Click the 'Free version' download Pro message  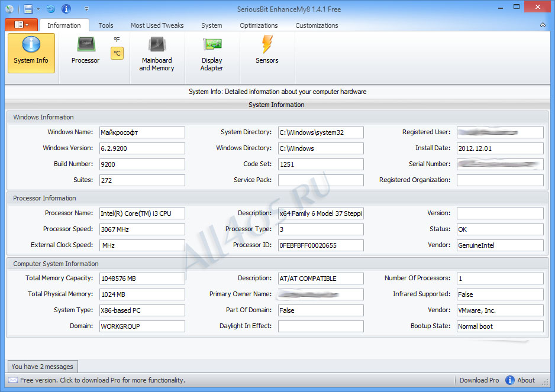[x=102, y=380]
